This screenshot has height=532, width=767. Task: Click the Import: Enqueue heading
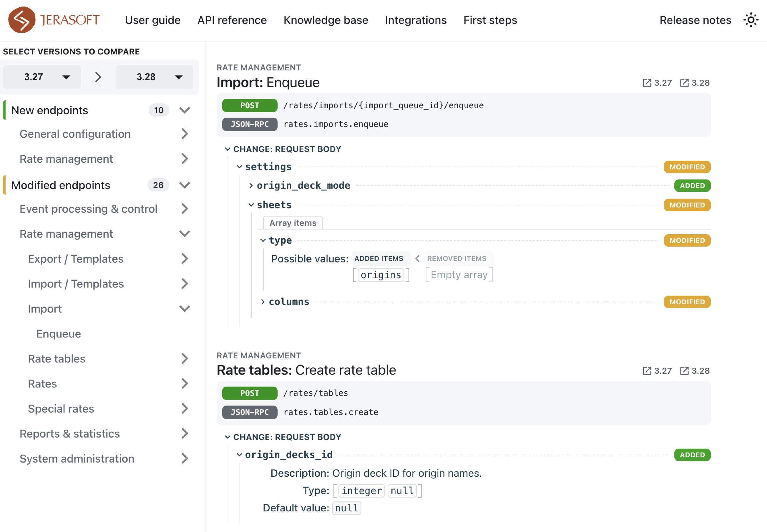pyautogui.click(x=268, y=82)
